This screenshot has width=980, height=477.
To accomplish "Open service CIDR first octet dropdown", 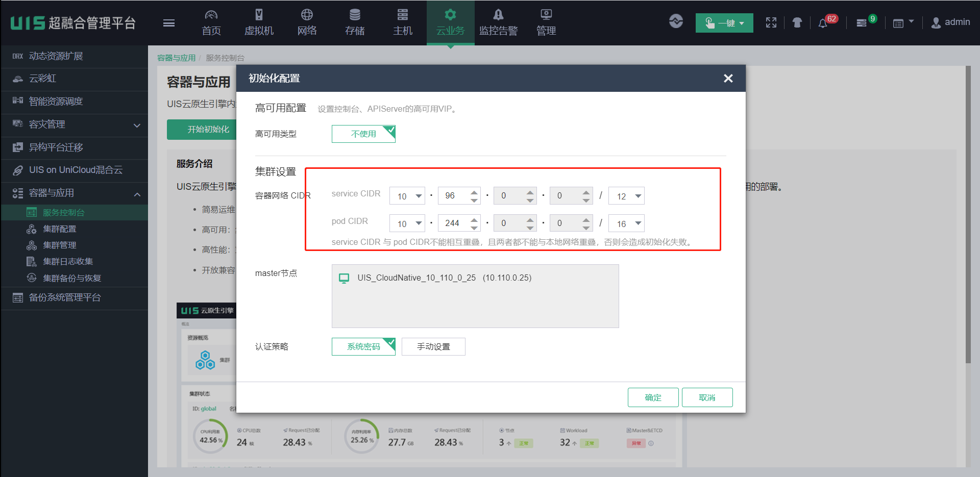I will (x=407, y=196).
